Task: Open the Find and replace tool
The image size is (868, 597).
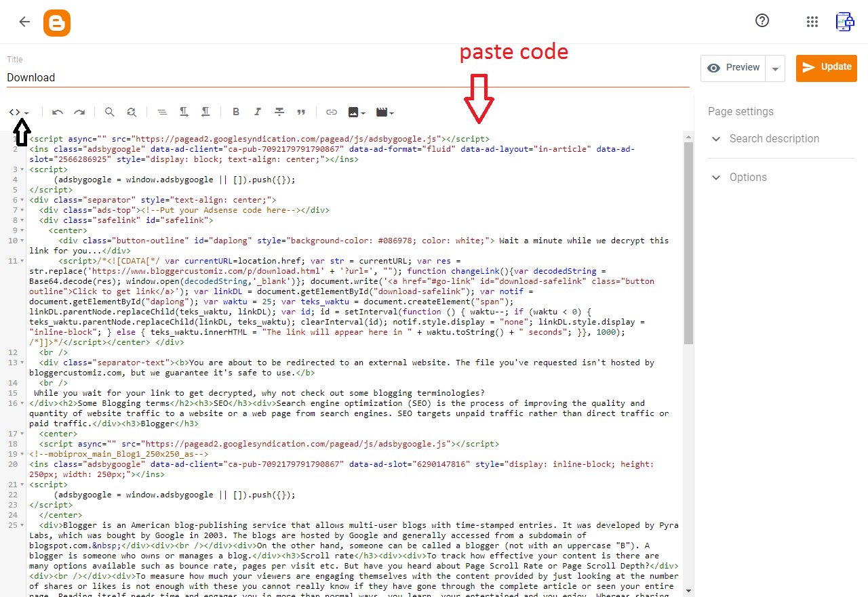Action: [132, 112]
